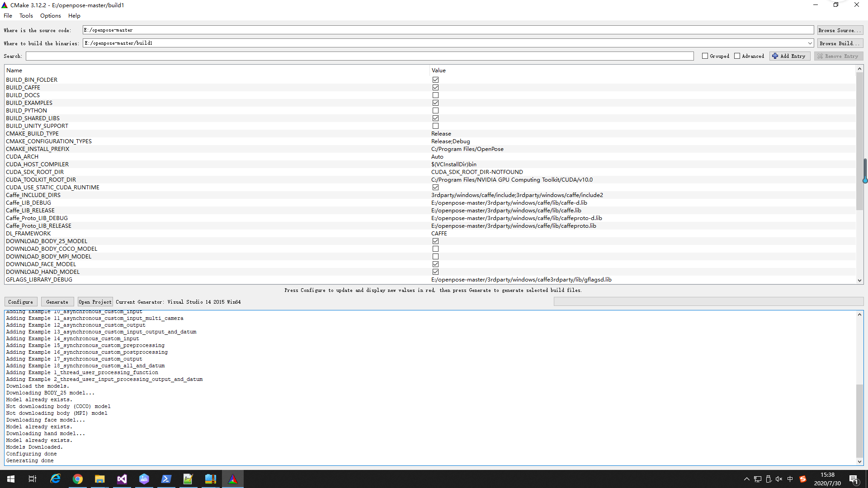Disable the DOWNLOAD_FACE_MODEL checkbox
This screenshot has height=488, width=868.
435,264
